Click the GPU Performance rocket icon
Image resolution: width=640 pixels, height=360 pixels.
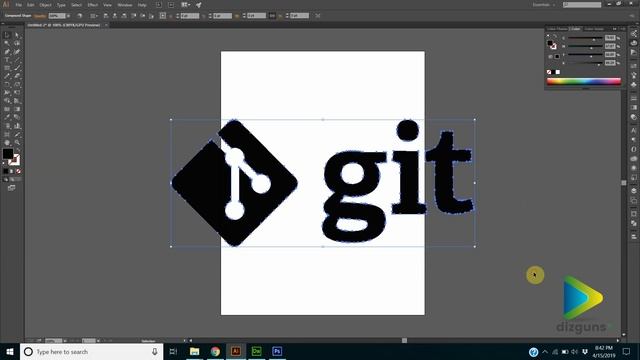tap(199, 5)
